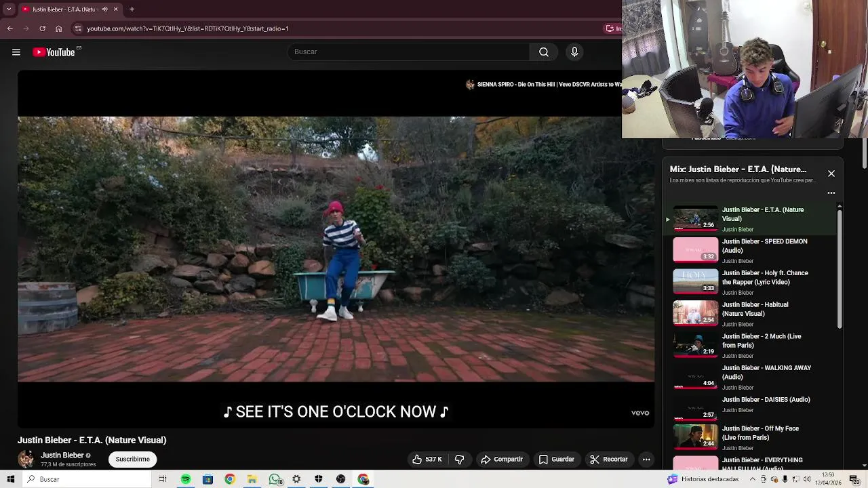Open the tab search dropdown
The height and width of the screenshot is (488, 868).
(8, 9)
